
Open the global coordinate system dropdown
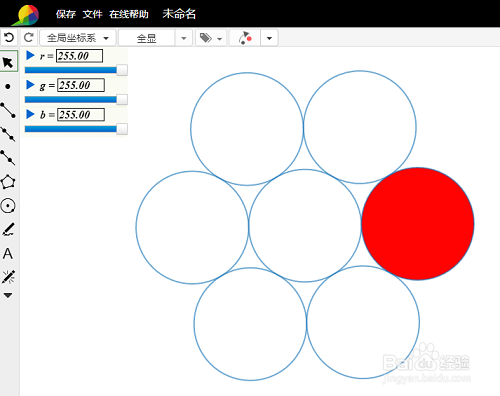point(78,38)
